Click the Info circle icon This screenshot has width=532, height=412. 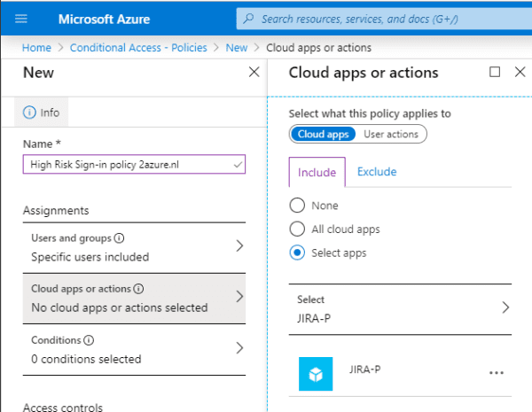point(29,113)
